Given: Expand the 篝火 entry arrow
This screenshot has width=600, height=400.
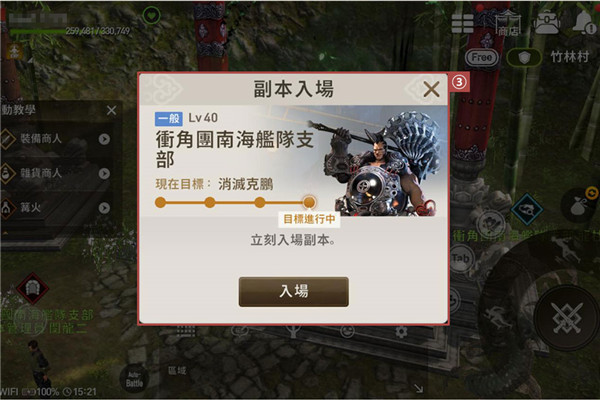Looking at the screenshot, I should click(x=104, y=208).
